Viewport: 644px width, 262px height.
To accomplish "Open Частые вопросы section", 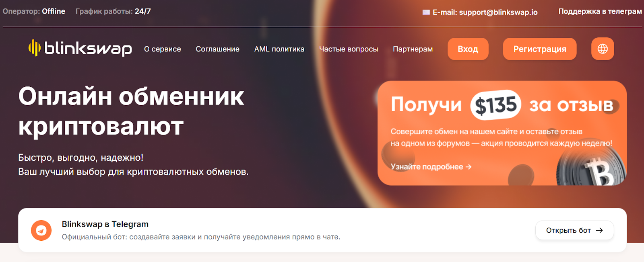I will click(349, 49).
